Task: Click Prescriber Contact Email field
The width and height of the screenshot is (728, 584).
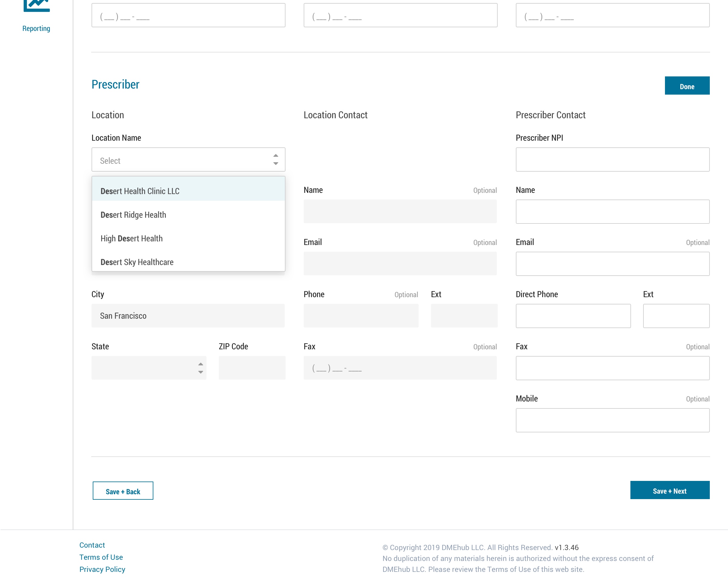Action: (x=612, y=264)
